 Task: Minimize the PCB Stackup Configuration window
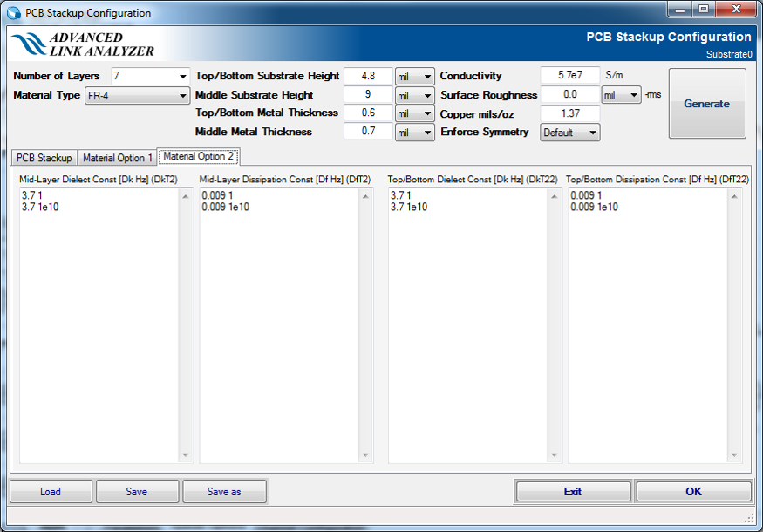click(680, 9)
